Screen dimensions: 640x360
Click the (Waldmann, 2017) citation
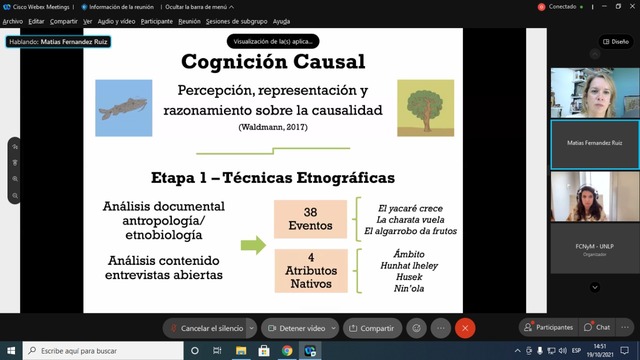[x=273, y=127]
